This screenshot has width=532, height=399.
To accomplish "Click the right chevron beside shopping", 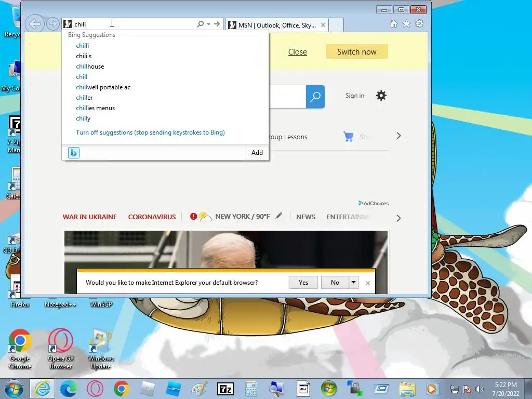I will 398,136.
